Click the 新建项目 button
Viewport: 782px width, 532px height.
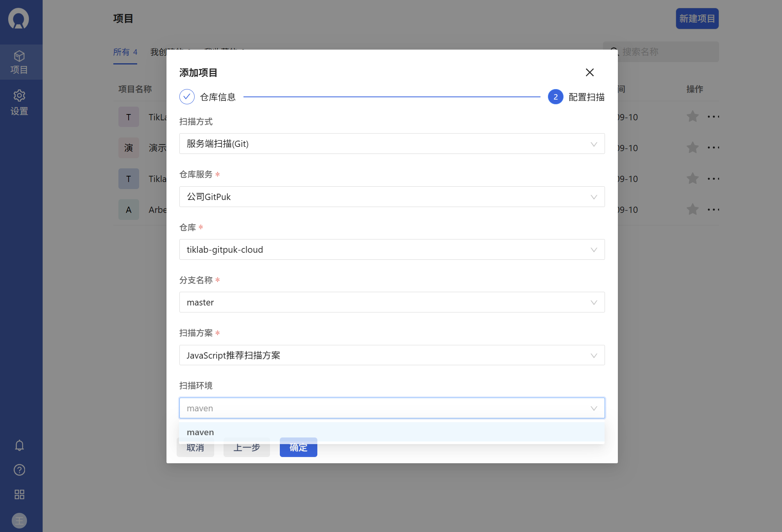(x=697, y=19)
